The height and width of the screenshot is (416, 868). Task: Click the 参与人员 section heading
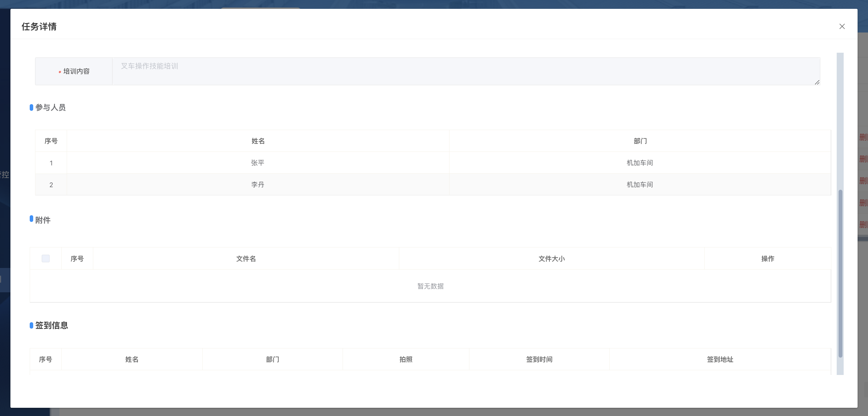tap(50, 107)
